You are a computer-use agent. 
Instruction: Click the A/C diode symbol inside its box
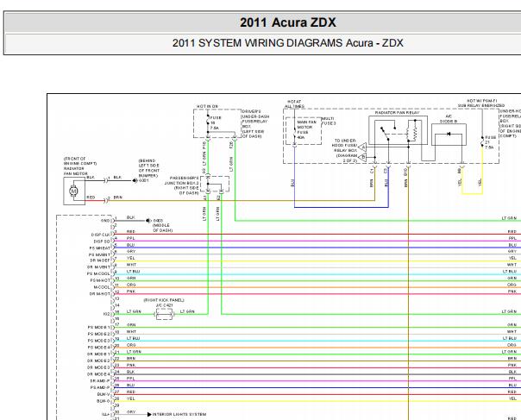449,135
